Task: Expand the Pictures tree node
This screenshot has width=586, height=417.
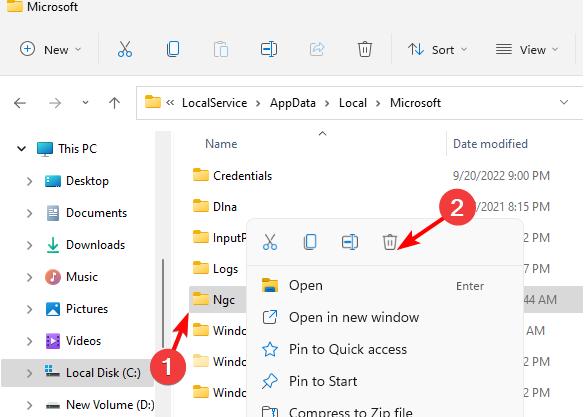Action: click(x=30, y=309)
